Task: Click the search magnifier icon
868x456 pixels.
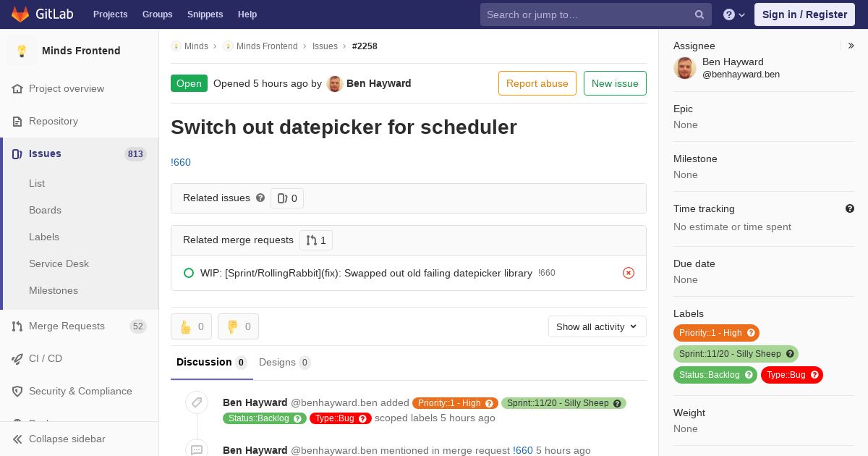Action: pos(699,14)
